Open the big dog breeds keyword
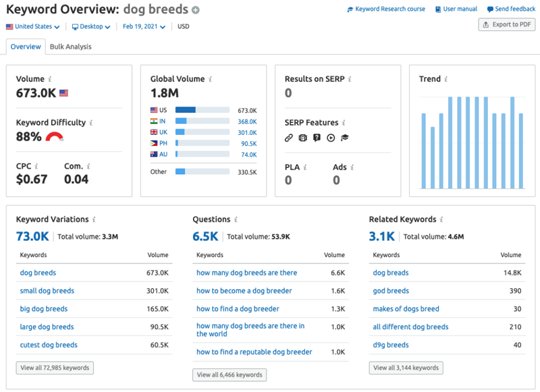The image size is (540, 392). (44, 309)
